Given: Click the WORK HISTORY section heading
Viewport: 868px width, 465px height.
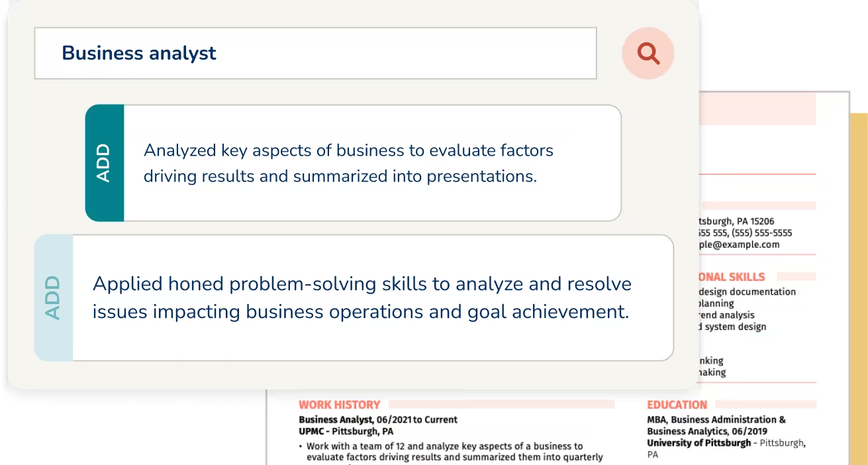Looking at the screenshot, I should click(338, 404).
